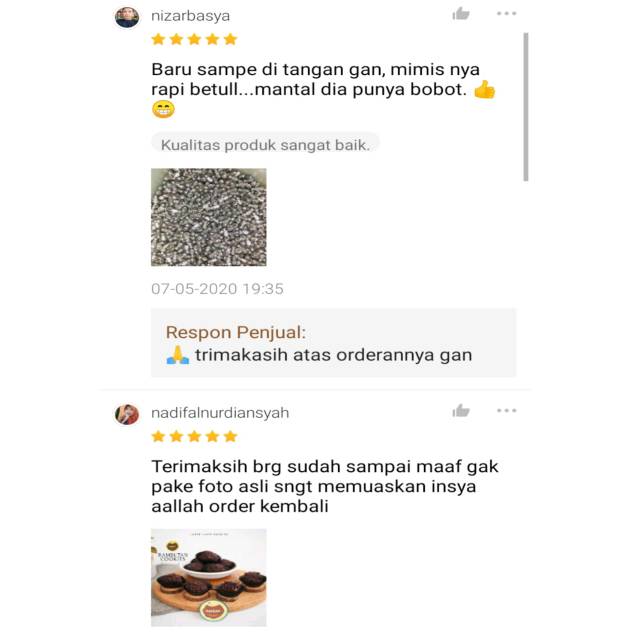Select the 'Kualitas produk sangat baik.' tag
This screenshot has height=640, width=640.
tap(265, 144)
